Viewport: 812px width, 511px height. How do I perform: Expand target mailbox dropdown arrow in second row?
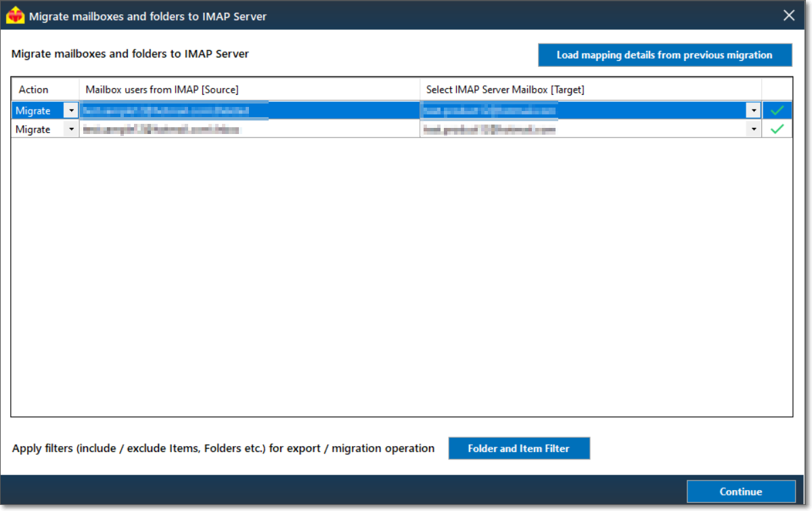point(753,129)
